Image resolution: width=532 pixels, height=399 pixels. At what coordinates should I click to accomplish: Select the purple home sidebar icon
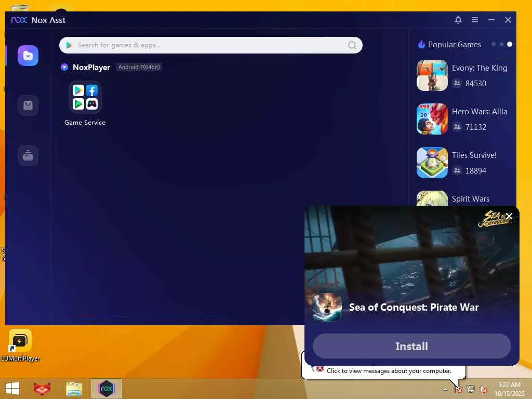click(28, 55)
